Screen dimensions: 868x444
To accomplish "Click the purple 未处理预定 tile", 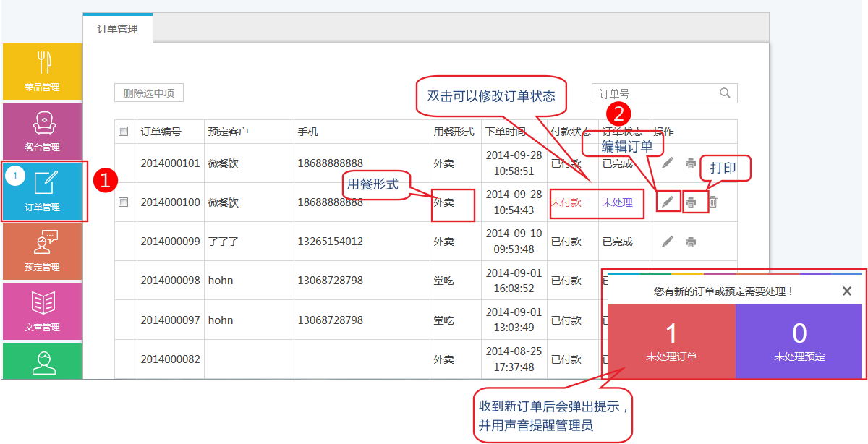I will point(799,341).
